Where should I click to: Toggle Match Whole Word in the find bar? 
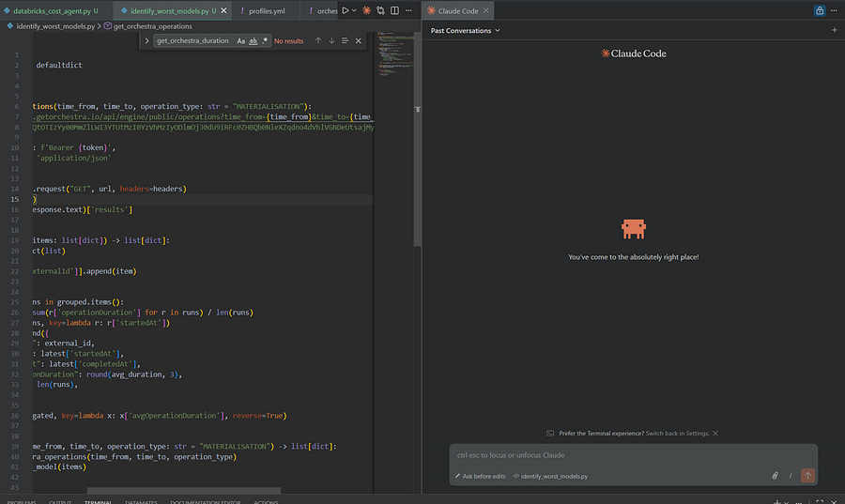pos(253,41)
